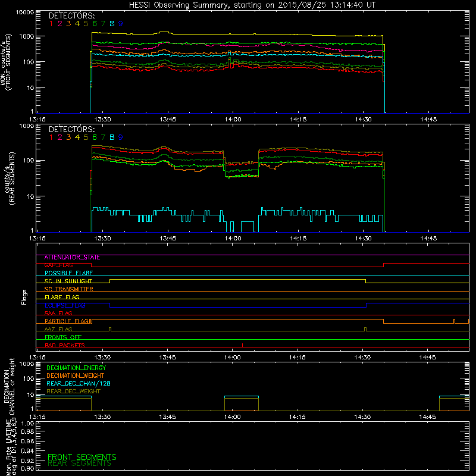The width and height of the screenshot is (476, 476).
Task: Click the FLARE_FLAG label
Action: [x=62, y=297]
